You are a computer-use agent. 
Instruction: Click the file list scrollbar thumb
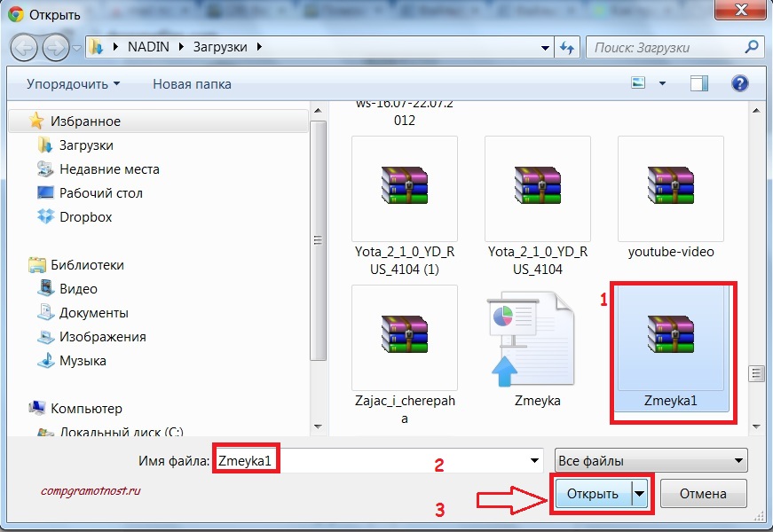tap(756, 374)
